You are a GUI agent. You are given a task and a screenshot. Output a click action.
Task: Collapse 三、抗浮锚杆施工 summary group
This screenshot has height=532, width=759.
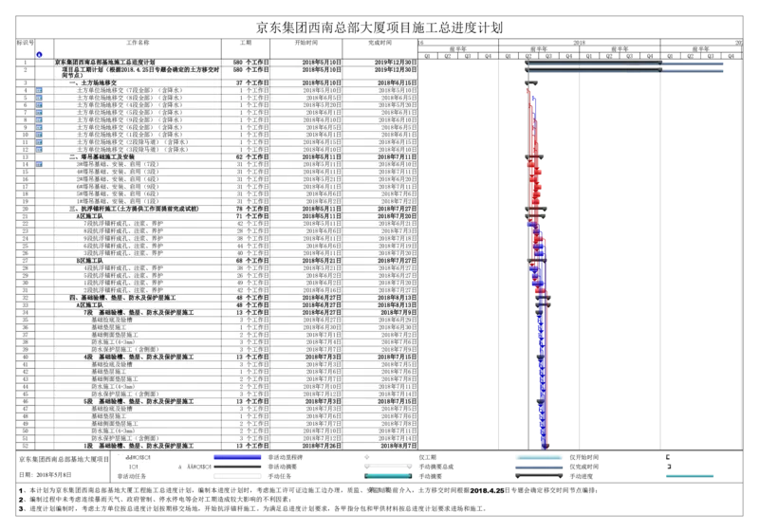coord(73,209)
